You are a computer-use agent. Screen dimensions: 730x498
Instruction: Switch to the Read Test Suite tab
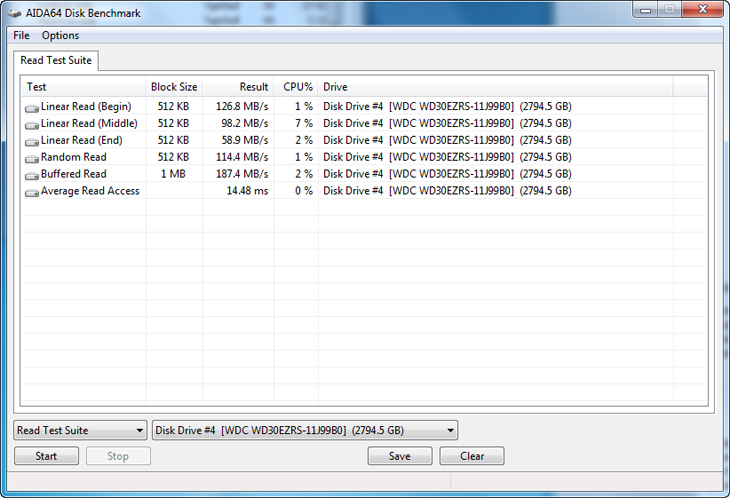(56, 61)
